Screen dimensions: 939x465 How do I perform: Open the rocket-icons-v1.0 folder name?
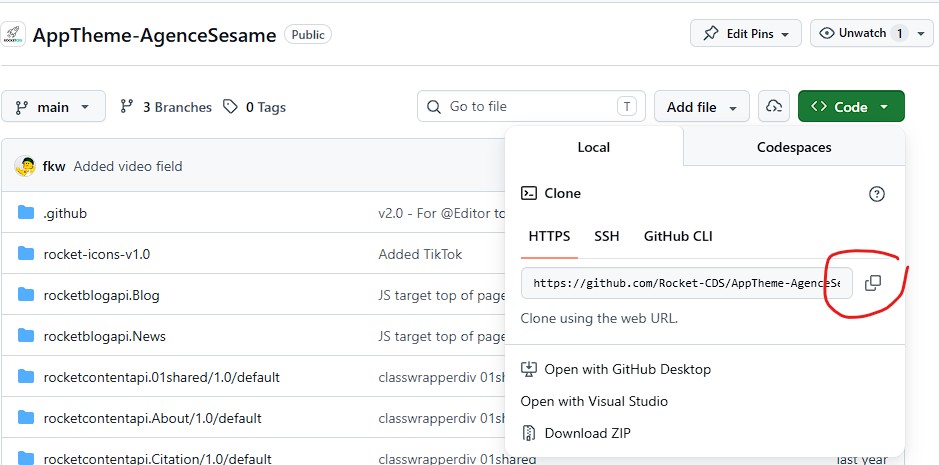click(x=96, y=254)
